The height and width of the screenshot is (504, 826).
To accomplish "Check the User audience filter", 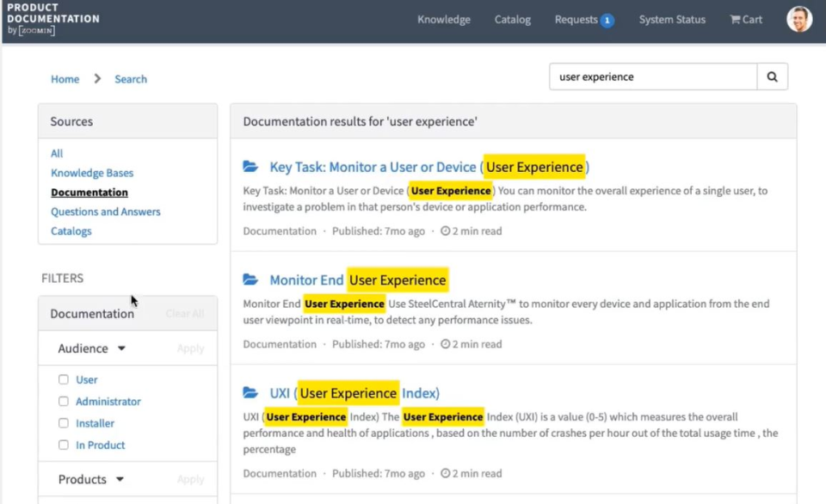I will click(x=65, y=379).
